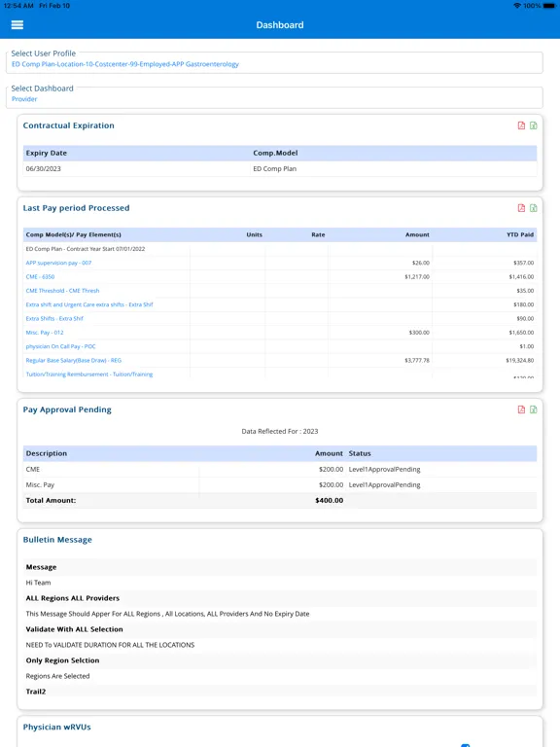Open APP supervision pay - 007 link
The image size is (560, 747).
pos(58,263)
